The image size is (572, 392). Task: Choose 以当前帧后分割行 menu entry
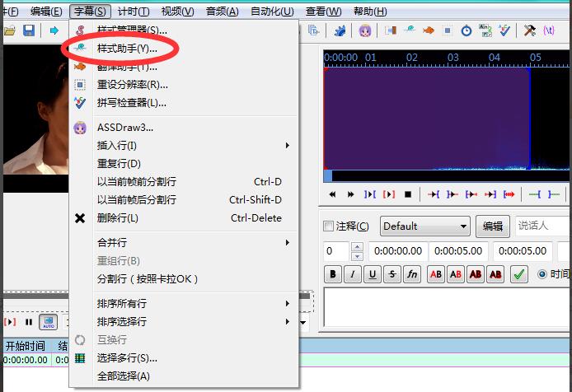(185, 200)
